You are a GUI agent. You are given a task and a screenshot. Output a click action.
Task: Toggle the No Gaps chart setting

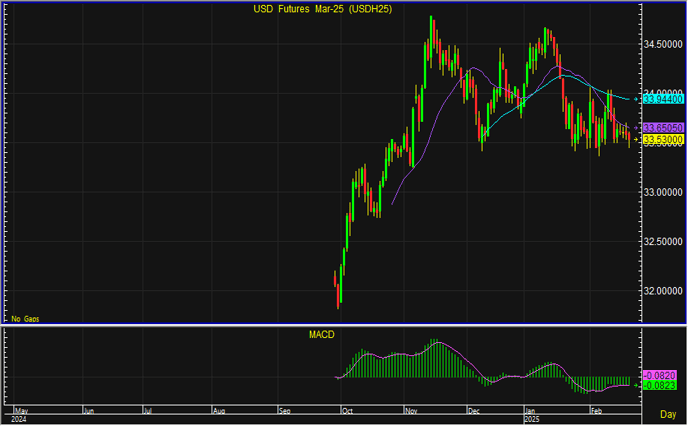pyautogui.click(x=25, y=318)
